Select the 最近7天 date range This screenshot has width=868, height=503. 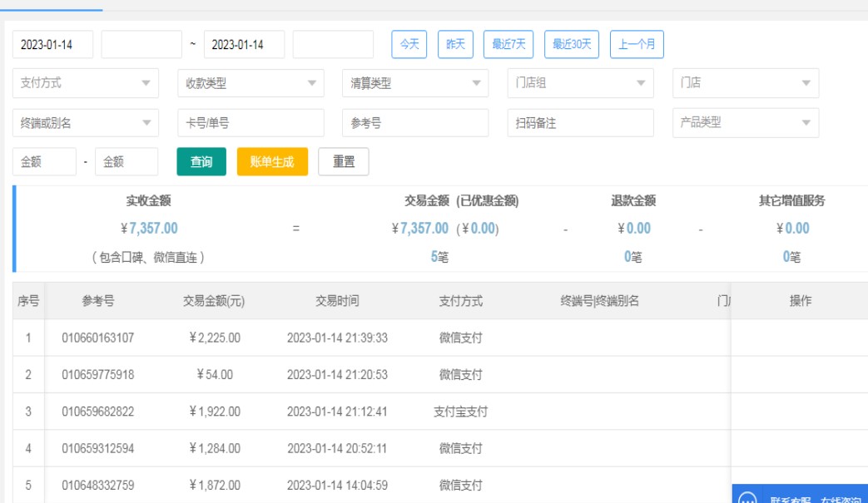508,44
